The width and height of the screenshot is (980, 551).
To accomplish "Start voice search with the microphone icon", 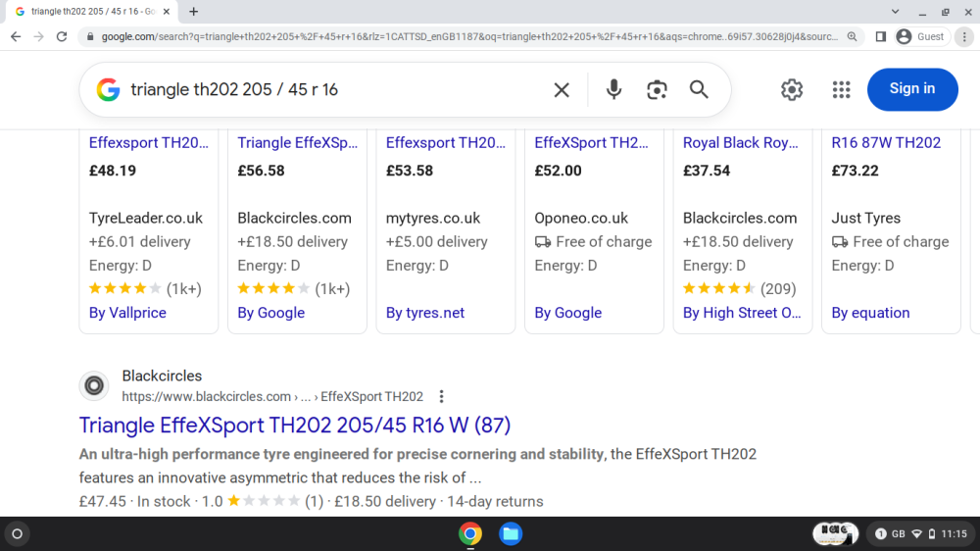I will [x=613, y=90].
